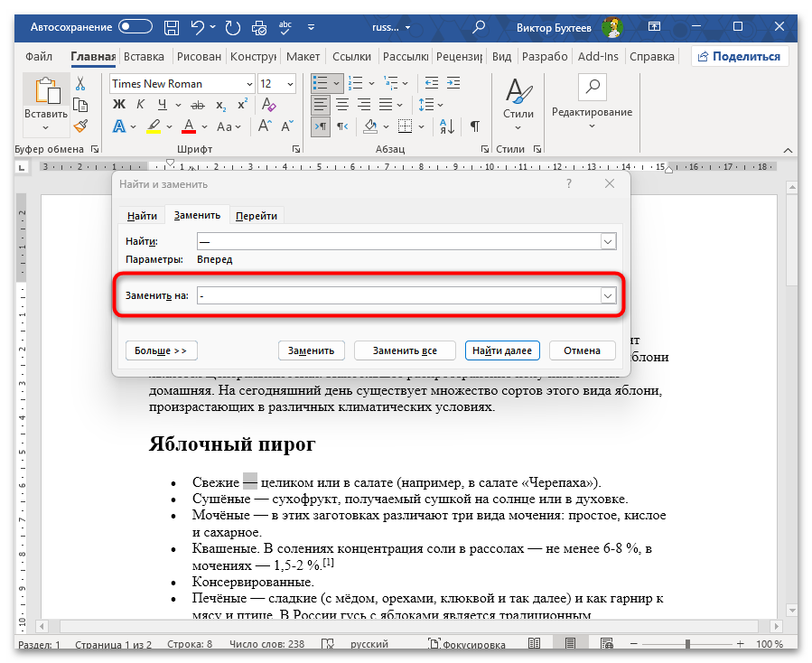Viewport: 812px width, 663px height.
Task: Open the Times New Roman font dropdown
Action: tap(247, 84)
